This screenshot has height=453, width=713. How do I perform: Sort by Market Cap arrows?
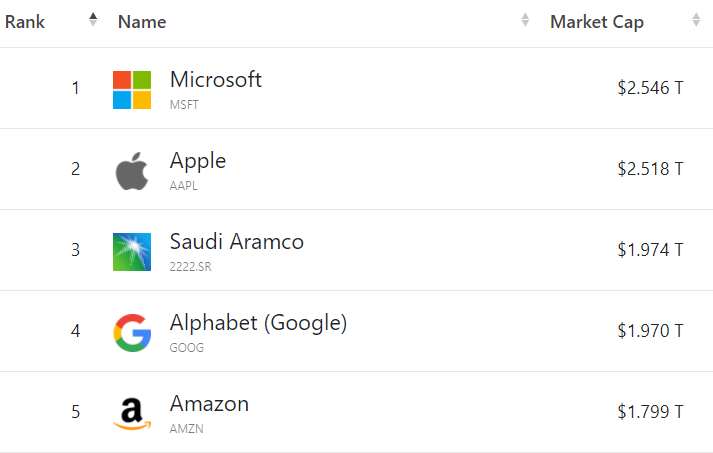click(x=696, y=20)
